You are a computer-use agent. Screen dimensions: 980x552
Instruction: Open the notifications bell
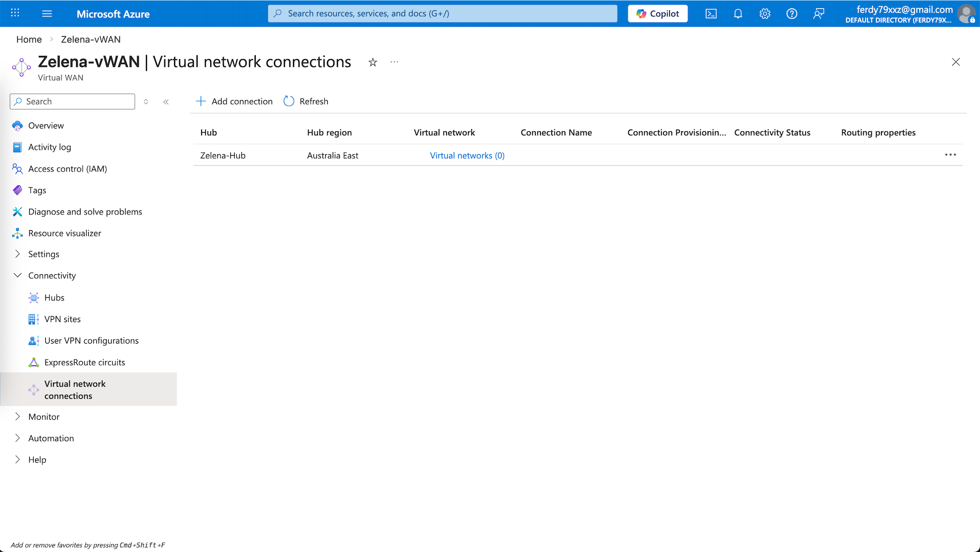(738, 14)
